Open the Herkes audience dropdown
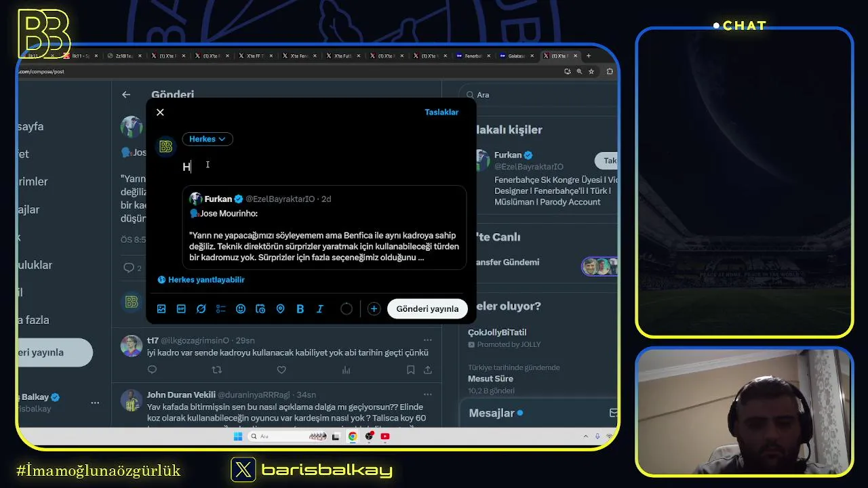The width and height of the screenshot is (868, 488). click(207, 139)
